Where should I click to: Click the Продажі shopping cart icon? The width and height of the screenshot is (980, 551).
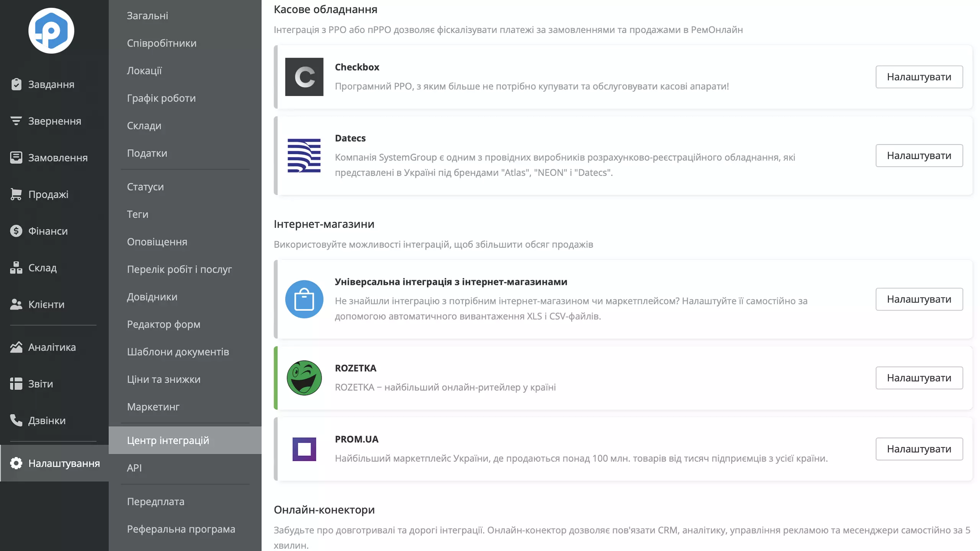pos(16,194)
